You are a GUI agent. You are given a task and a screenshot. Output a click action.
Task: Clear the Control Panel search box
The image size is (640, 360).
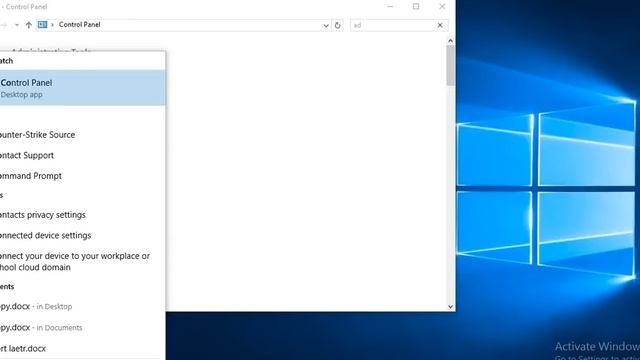(x=440, y=25)
